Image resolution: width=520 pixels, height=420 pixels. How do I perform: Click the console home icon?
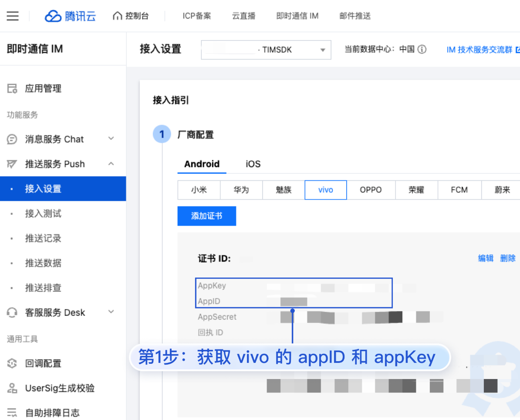pos(118,16)
